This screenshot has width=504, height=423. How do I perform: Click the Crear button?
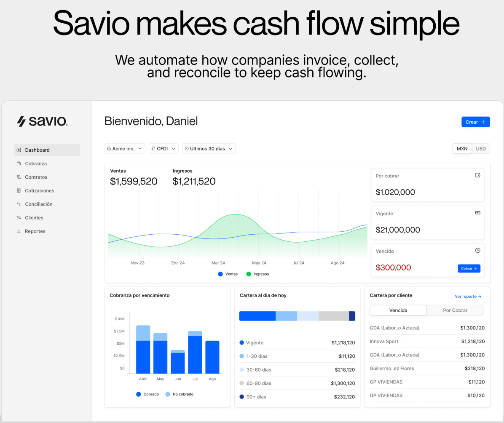(476, 122)
